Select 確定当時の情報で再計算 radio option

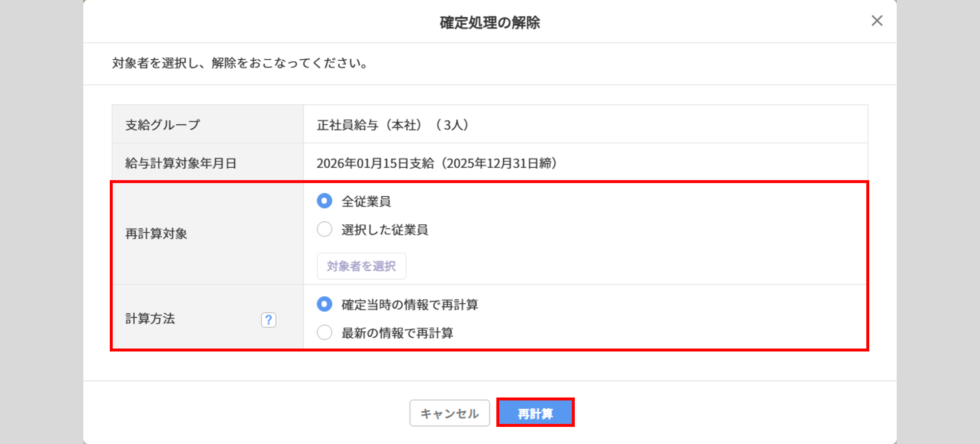pos(324,304)
